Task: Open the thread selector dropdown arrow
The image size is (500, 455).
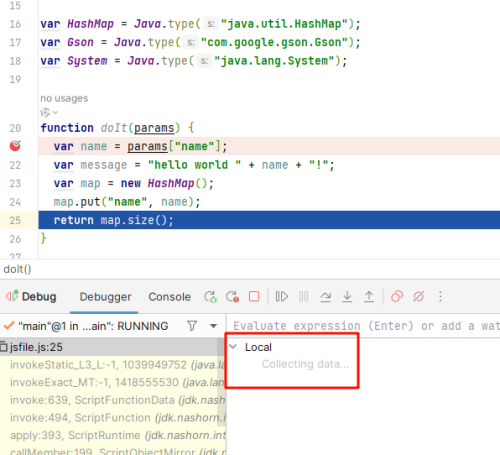Action: [x=214, y=326]
